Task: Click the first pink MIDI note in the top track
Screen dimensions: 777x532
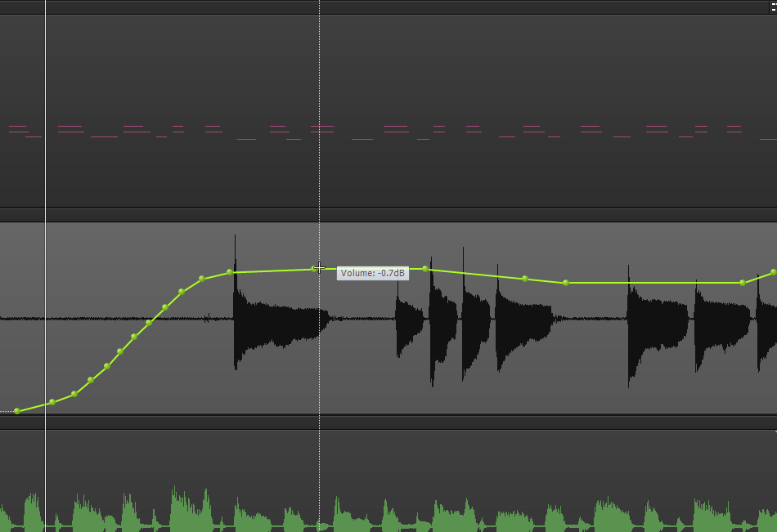Action: click(x=17, y=127)
